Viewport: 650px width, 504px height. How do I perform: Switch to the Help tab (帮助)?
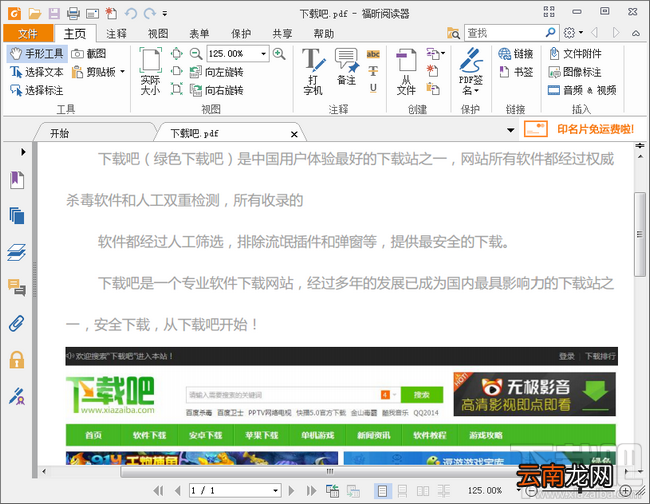(x=324, y=34)
